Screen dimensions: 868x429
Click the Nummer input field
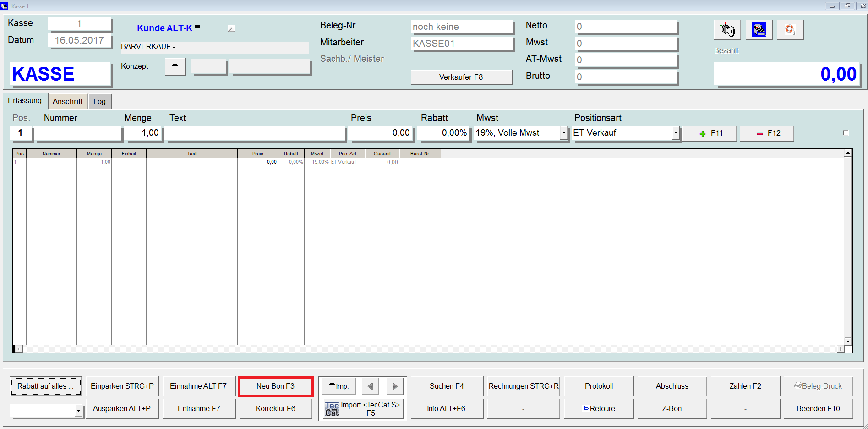(78, 133)
